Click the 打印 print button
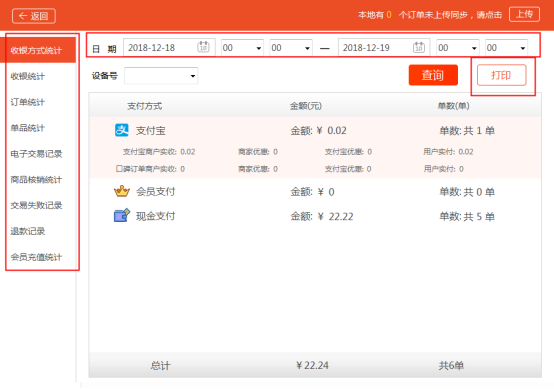Screen dimensions: 554x389 [501, 75]
